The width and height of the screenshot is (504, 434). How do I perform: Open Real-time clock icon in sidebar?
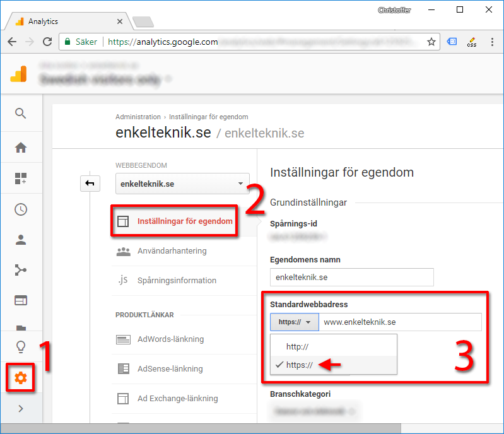(21, 209)
